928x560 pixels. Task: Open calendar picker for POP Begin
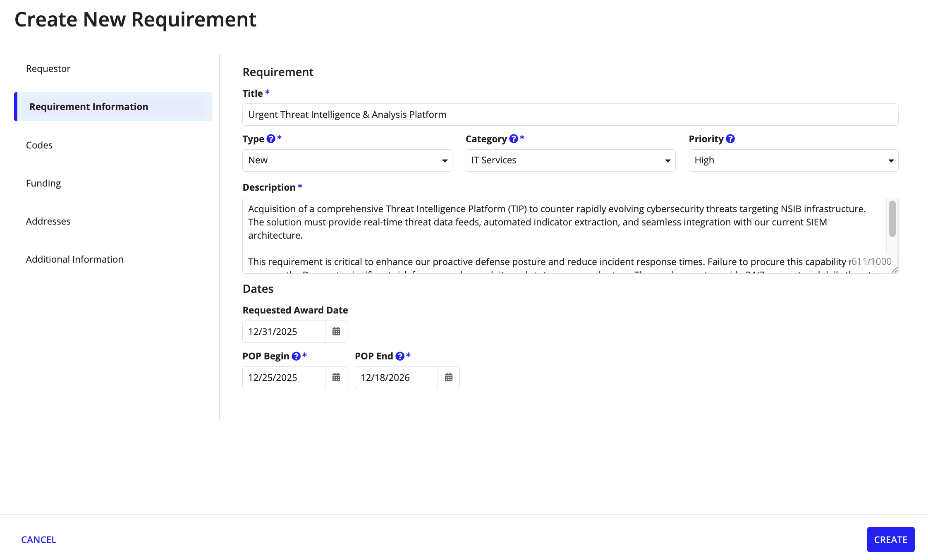tap(336, 378)
